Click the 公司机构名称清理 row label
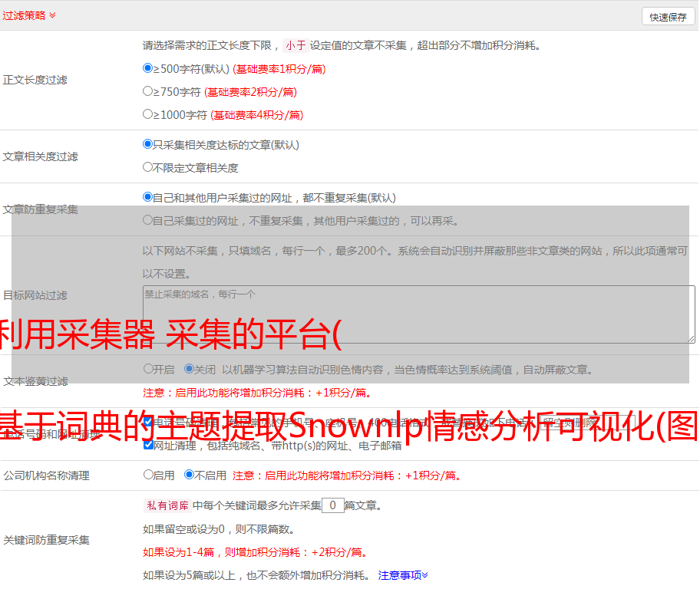 point(46,475)
